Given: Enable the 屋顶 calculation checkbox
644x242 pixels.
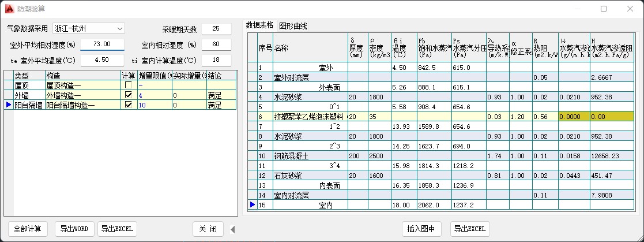Looking at the screenshot, I should [128, 85].
